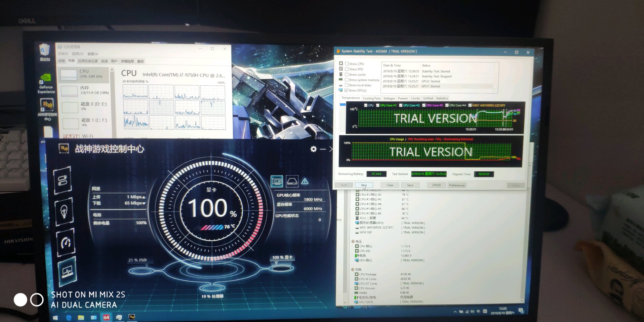Toggle the CPU Core #2 graph checkbox
The width and height of the screenshot is (644, 322).
point(401,105)
